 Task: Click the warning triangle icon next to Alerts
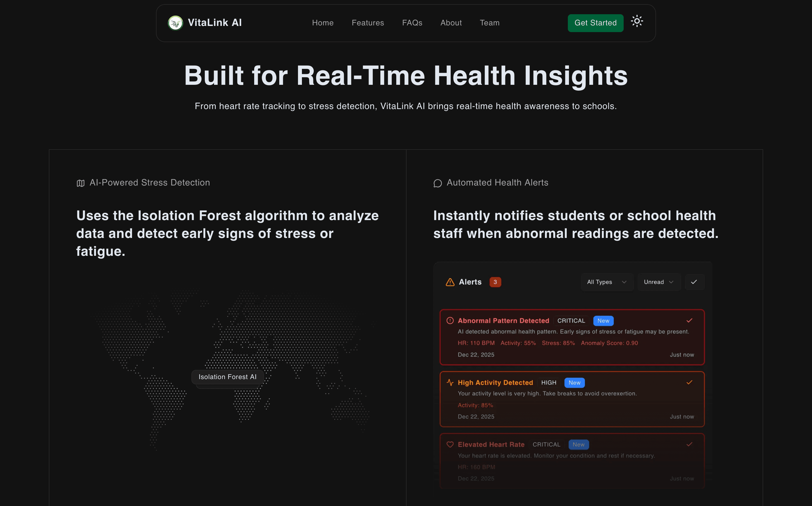tap(450, 282)
